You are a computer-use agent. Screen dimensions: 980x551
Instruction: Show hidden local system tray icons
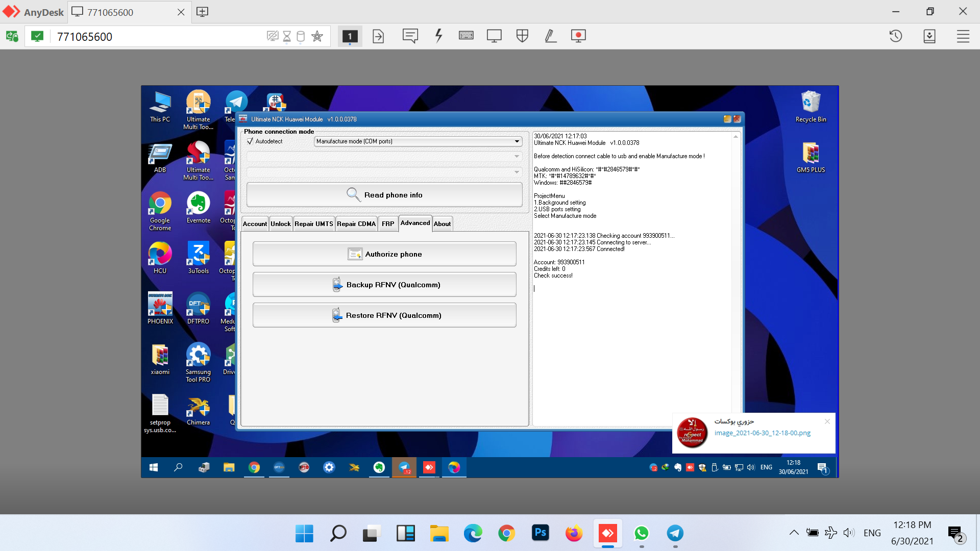[794, 533]
